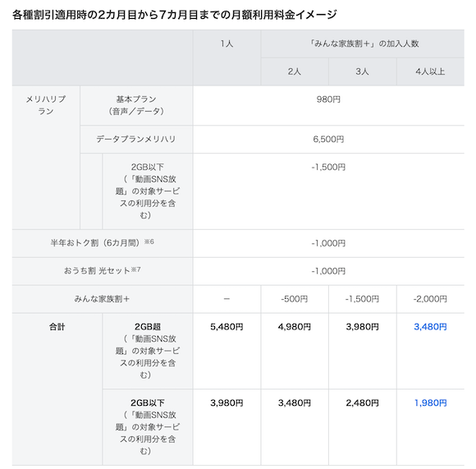Screen dimensions: 476x469
Task: Click the blue 3,480円 total
Action: (x=430, y=327)
